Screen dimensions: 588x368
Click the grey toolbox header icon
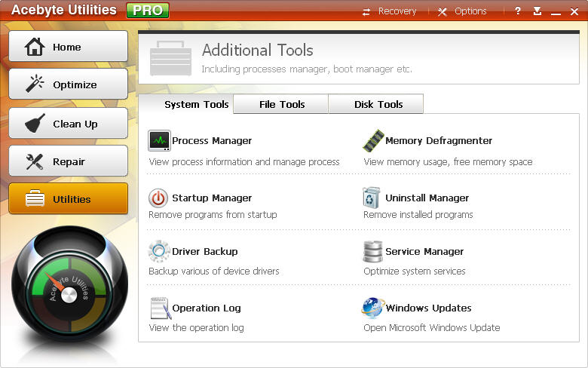tap(170, 59)
